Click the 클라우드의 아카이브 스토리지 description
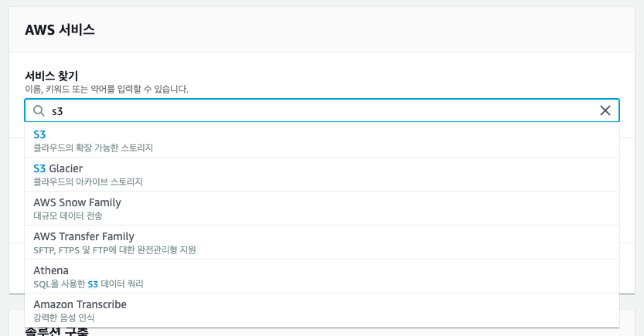The width and height of the screenshot is (644, 336). click(x=88, y=182)
